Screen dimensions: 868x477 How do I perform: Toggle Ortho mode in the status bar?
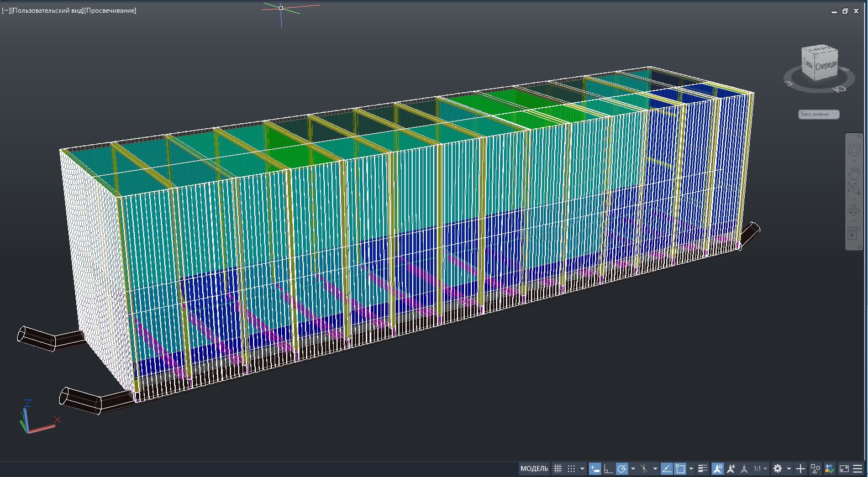[608, 469]
